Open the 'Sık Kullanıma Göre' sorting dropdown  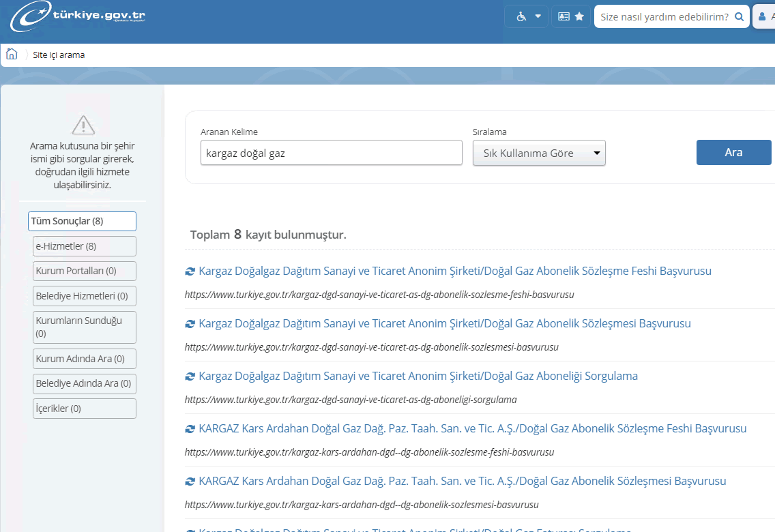(x=539, y=153)
